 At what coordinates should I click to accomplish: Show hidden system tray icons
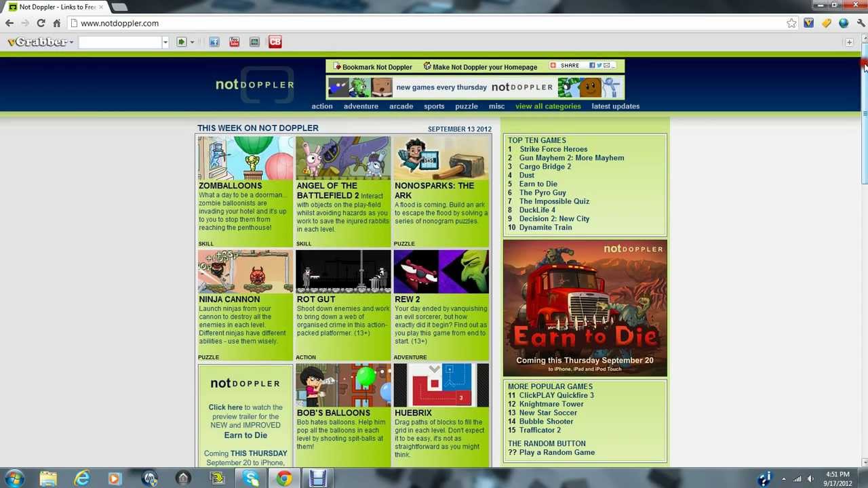[x=783, y=479]
